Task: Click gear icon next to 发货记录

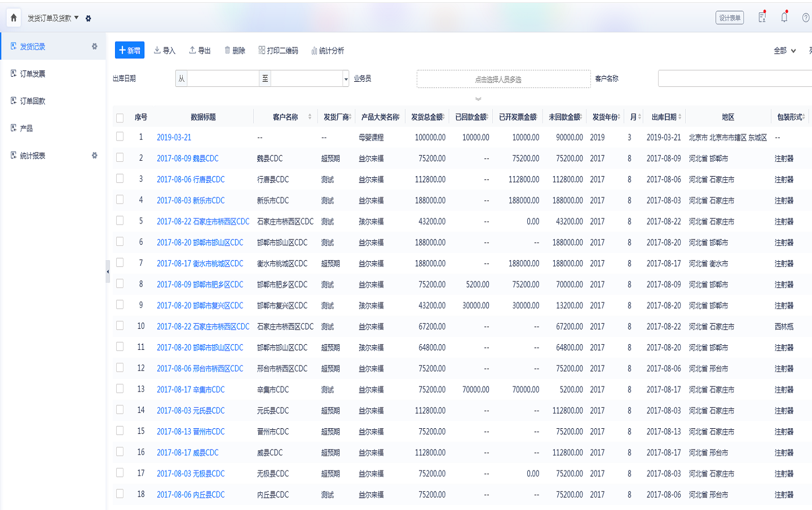Action: 95,46
